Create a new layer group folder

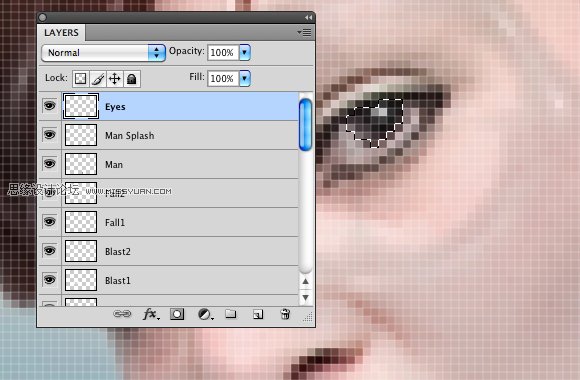(x=231, y=314)
